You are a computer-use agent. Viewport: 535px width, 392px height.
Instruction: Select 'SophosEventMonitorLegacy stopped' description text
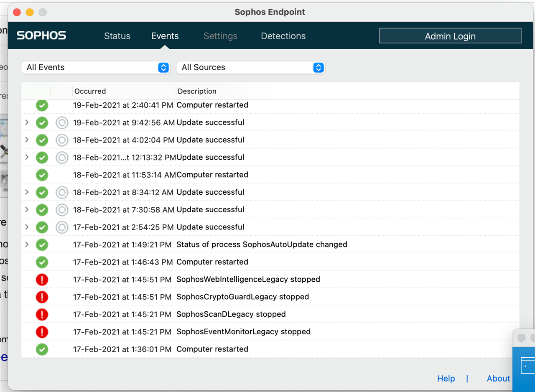pos(244,331)
